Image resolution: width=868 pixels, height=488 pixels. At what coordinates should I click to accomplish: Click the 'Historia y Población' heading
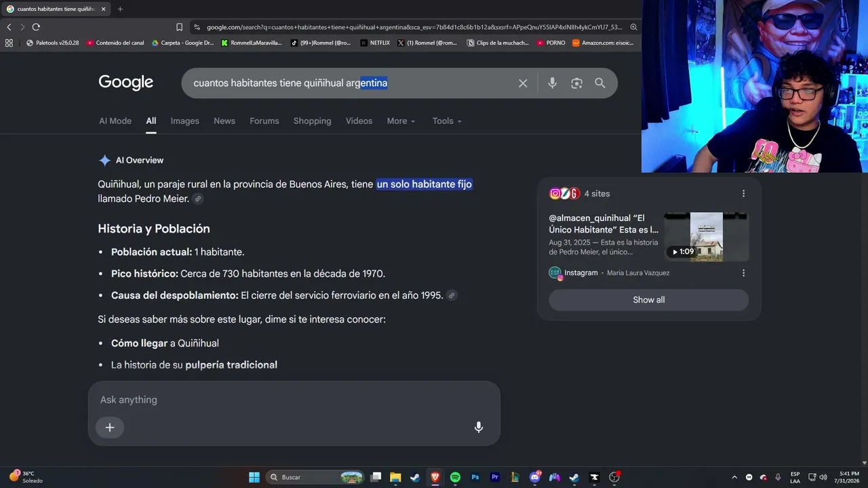154,229
